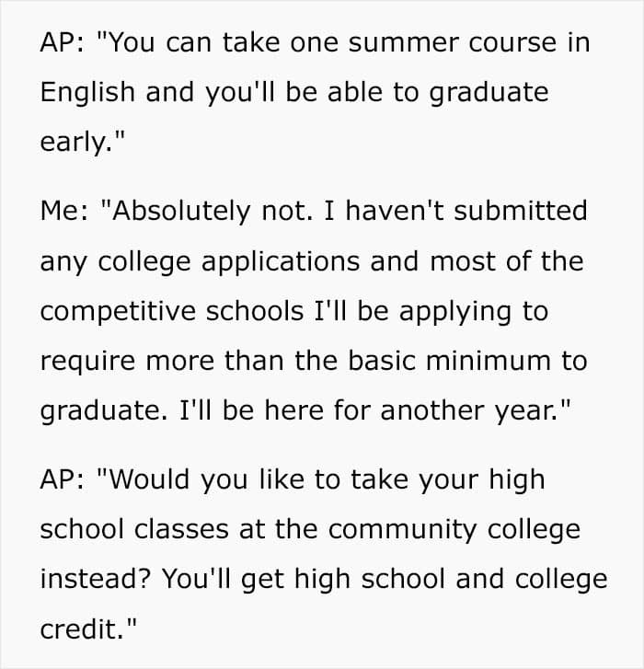
Task: Click the word "another"
Action: pos(432,410)
